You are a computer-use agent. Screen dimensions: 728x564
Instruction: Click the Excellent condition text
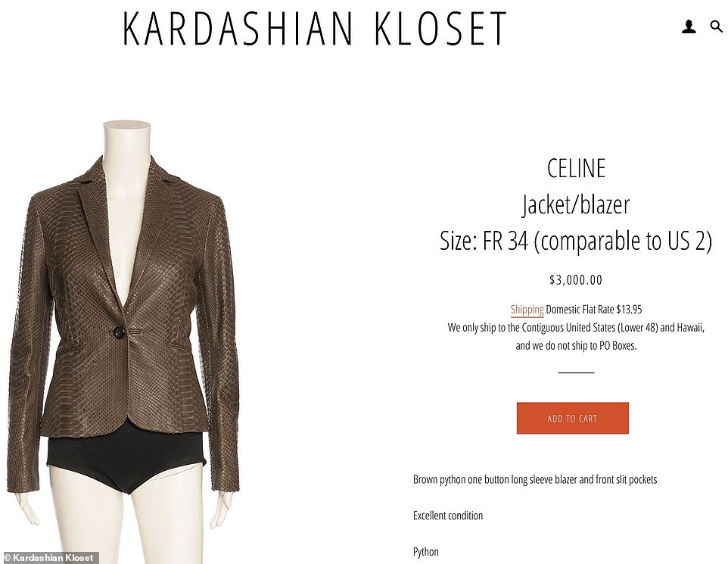(448, 516)
